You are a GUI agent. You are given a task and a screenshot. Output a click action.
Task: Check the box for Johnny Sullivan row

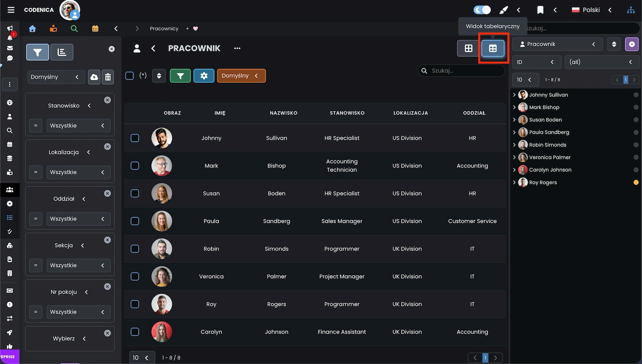[135, 138]
